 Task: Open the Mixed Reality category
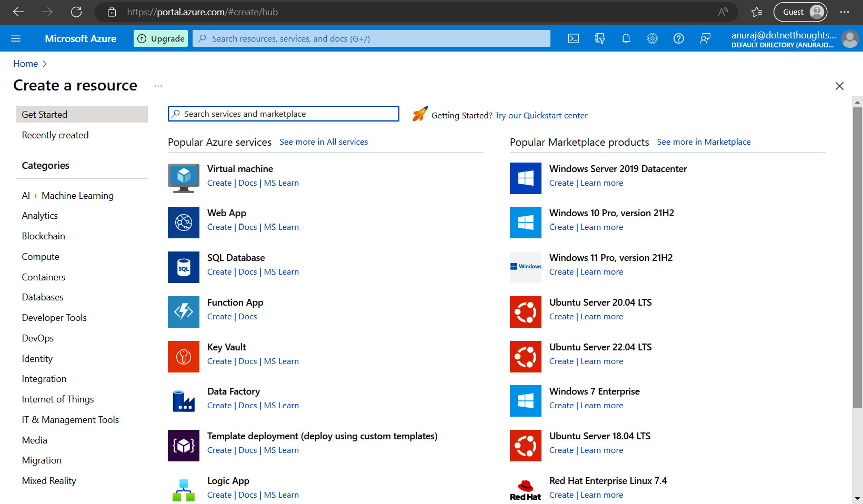pos(49,481)
